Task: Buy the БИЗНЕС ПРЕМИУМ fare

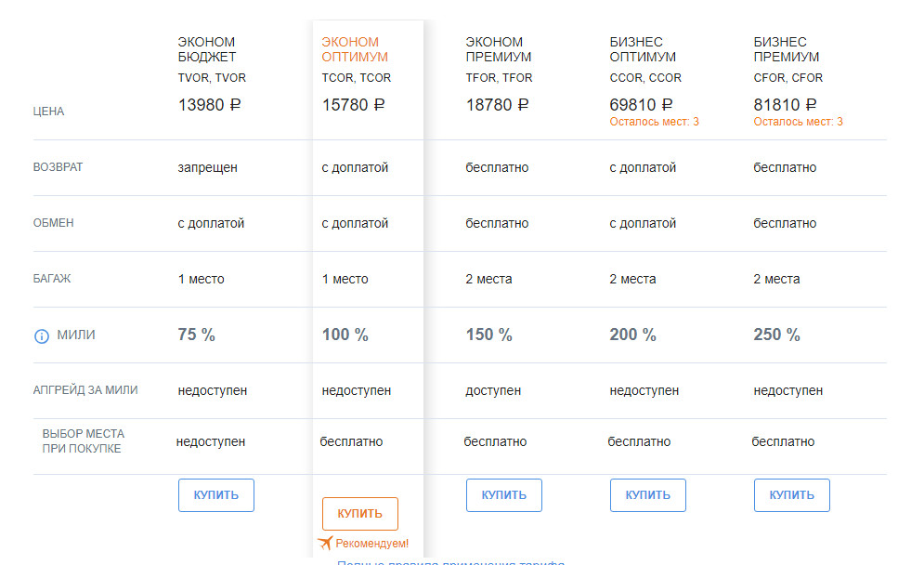Action: pyautogui.click(x=791, y=495)
